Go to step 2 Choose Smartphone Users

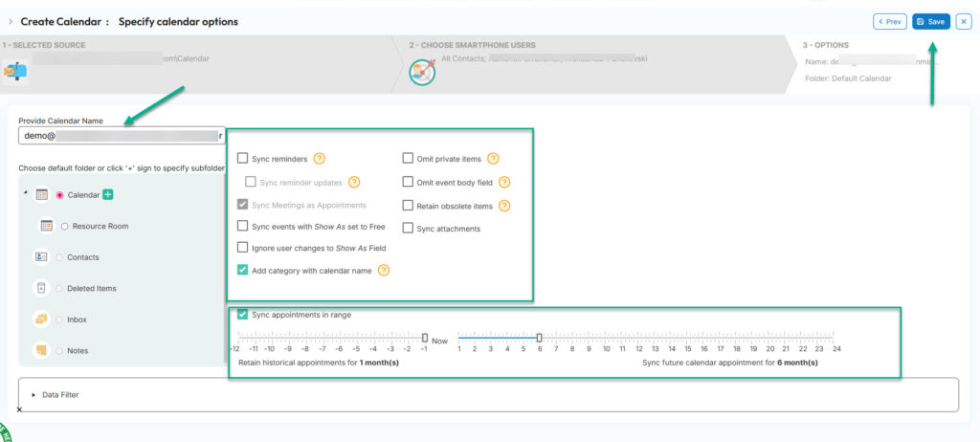click(x=473, y=45)
